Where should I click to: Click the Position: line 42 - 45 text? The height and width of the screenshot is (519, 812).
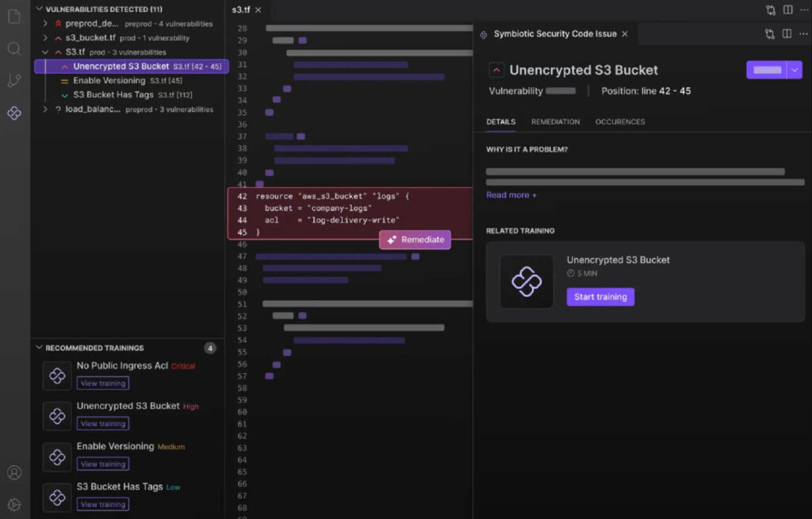click(645, 90)
